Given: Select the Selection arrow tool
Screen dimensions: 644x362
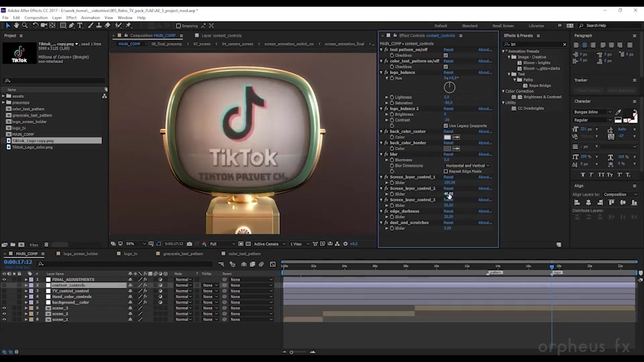Looking at the screenshot, I should click(x=7, y=25).
